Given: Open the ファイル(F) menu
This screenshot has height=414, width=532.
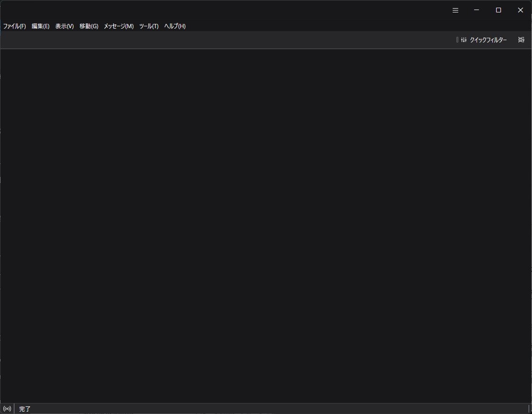Looking at the screenshot, I should point(14,26).
